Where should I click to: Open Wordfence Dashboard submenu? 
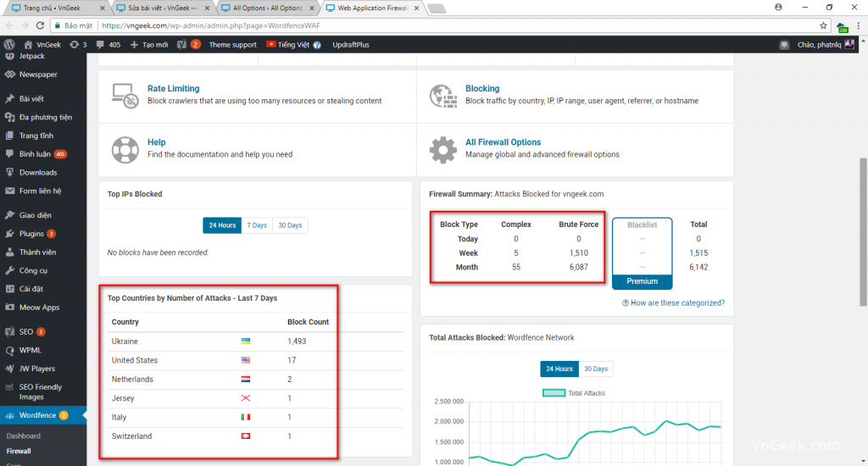[23, 435]
